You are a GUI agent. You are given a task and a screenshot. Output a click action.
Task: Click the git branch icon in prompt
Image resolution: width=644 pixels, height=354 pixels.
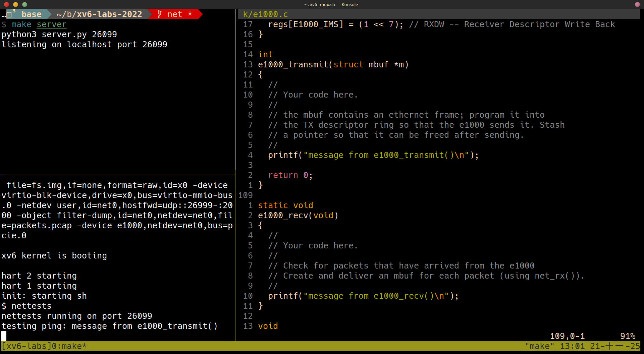[160, 14]
